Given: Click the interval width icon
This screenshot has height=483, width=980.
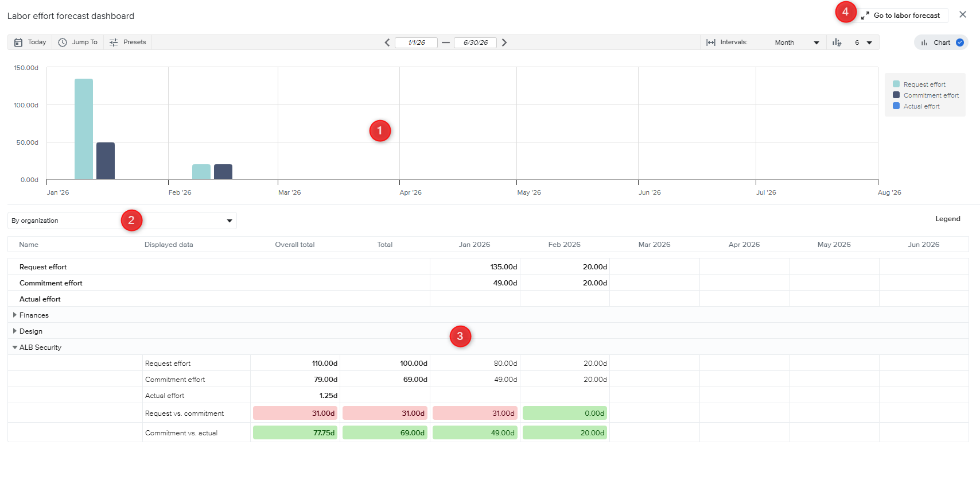Looking at the screenshot, I should pyautogui.click(x=710, y=42).
